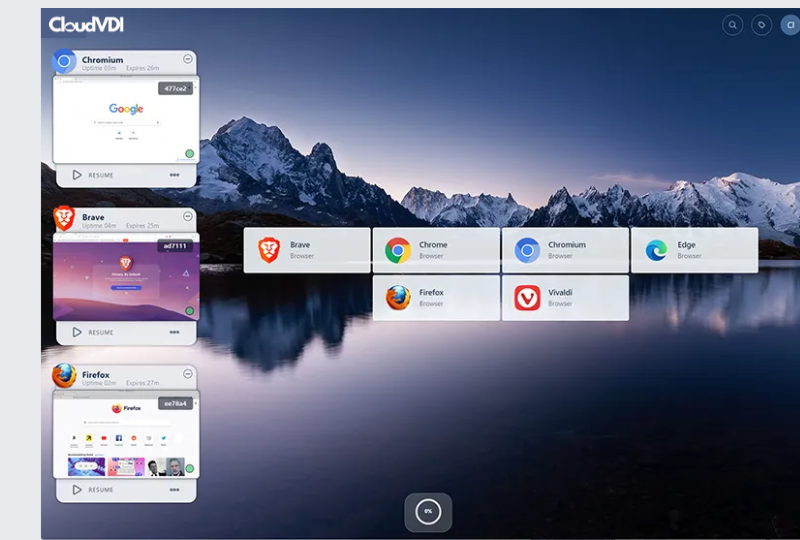Screen dimensions: 800x540
Task: Click the tag icon in top bar
Action: pyautogui.click(x=762, y=24)
